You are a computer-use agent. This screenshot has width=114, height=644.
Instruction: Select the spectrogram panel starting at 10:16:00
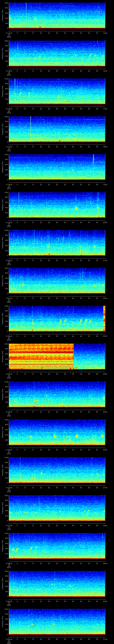coord(57,91)
